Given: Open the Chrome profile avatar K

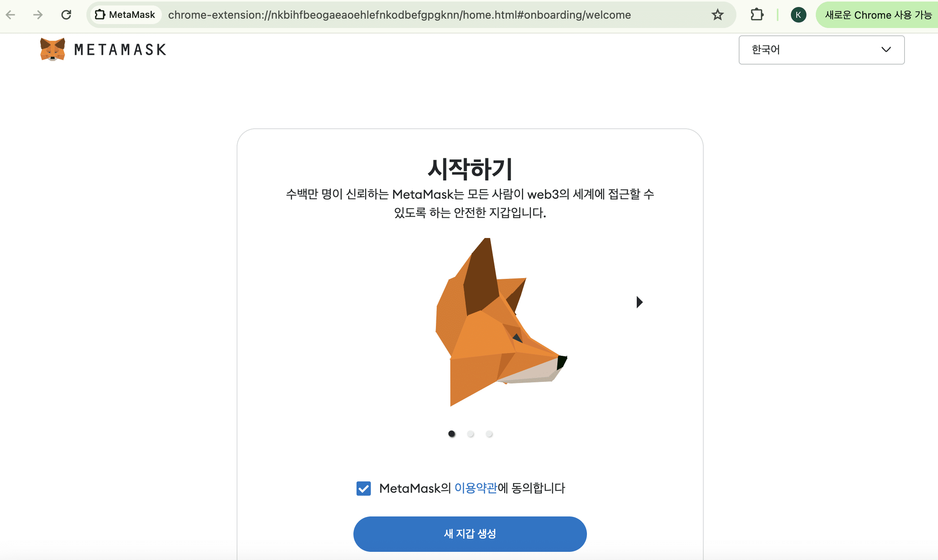Looking at the screenshot, I should pos(798,15).
